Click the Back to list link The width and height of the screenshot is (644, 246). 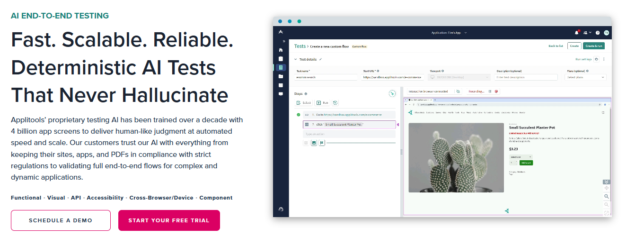[556, 46]
